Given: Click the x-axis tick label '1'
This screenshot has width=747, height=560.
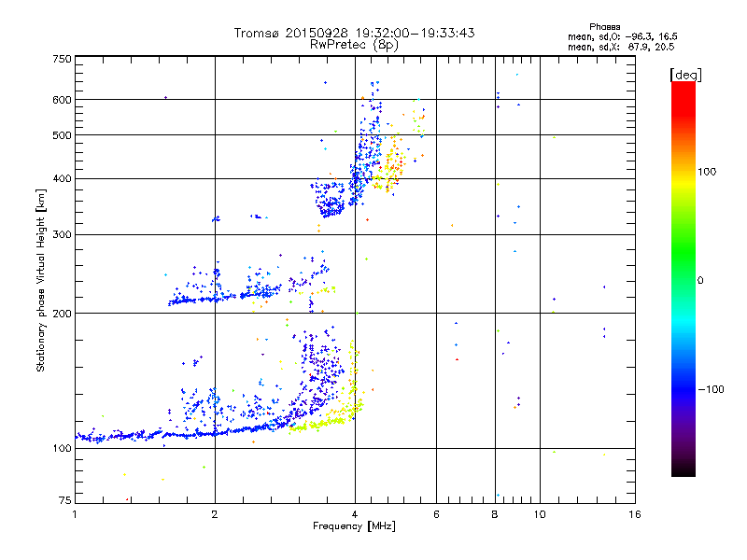Looking at the screenshot, I should point(75,514).
